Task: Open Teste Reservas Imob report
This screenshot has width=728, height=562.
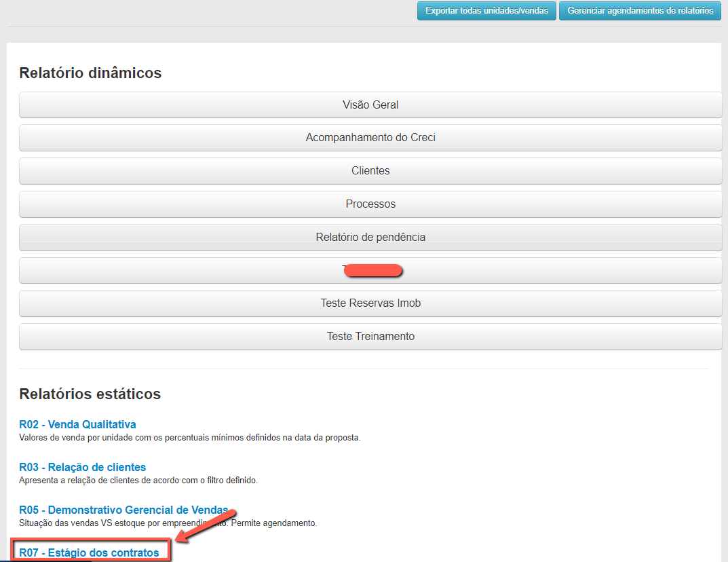Action: [370, 303]
